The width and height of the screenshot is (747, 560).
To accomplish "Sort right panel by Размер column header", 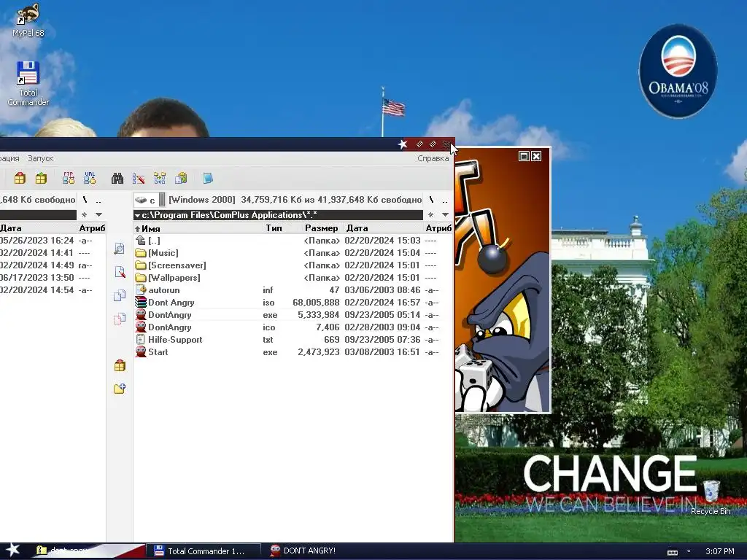I will point(315,228).
